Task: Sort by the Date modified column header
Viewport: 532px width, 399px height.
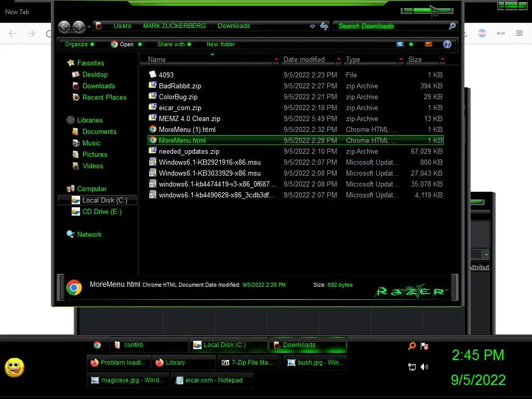Action: click(x=308, y=59)
